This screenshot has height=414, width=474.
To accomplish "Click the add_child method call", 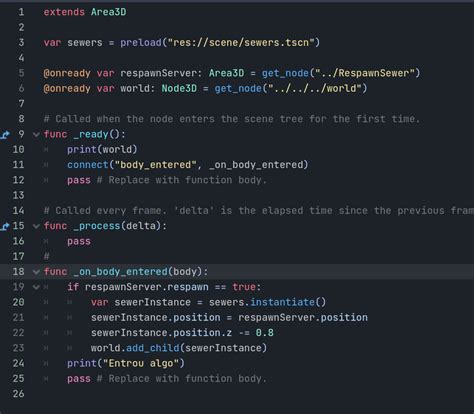I will click(153, 348).
